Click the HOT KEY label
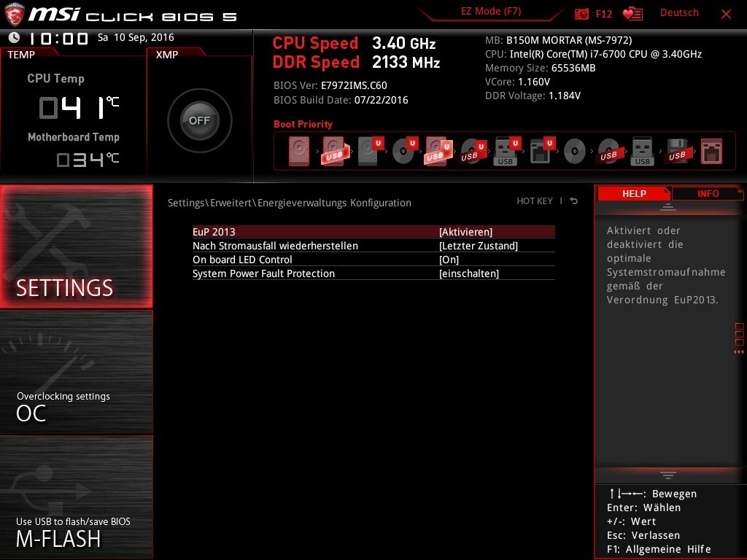 click(535, 201)
